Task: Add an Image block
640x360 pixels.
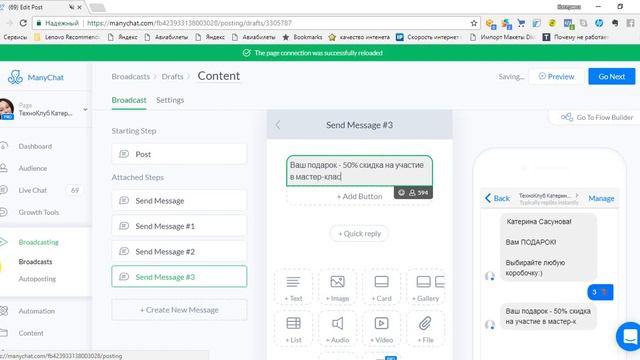Action: point(338,288)
